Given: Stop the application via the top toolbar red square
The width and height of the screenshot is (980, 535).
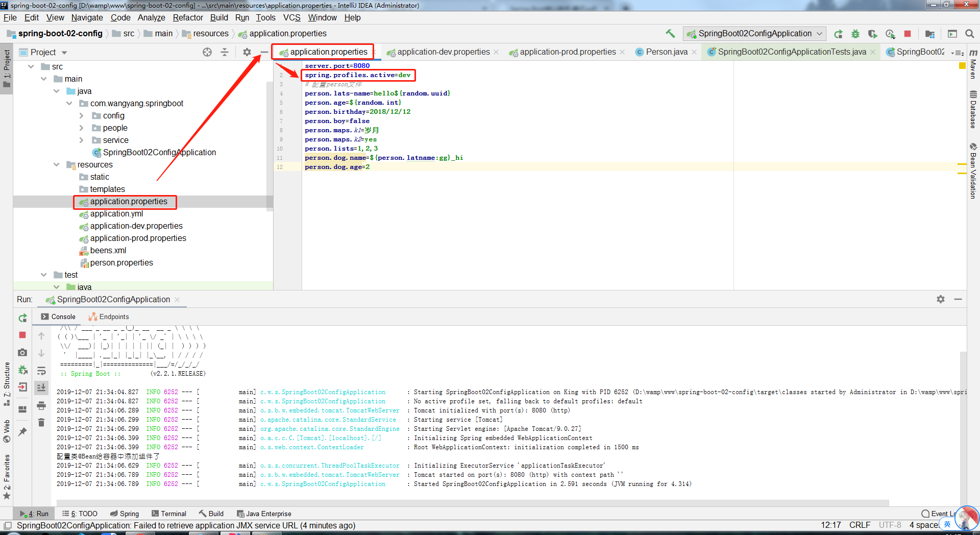Looking at the screenshot, I should point(908,34).
